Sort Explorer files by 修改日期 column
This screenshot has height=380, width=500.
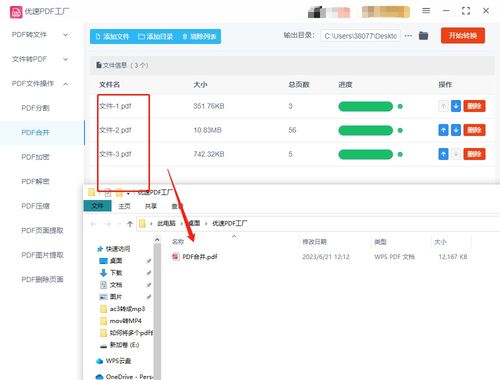[314, 242]
